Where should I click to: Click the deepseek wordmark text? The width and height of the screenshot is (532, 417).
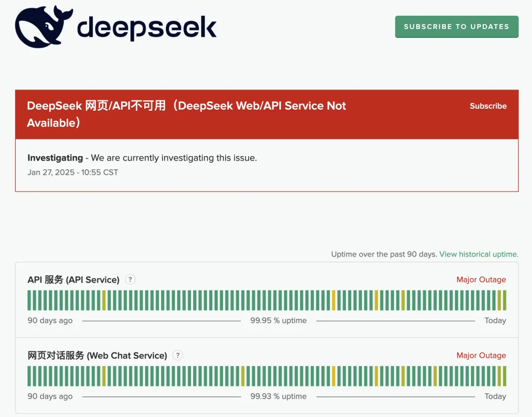(147, 28)
